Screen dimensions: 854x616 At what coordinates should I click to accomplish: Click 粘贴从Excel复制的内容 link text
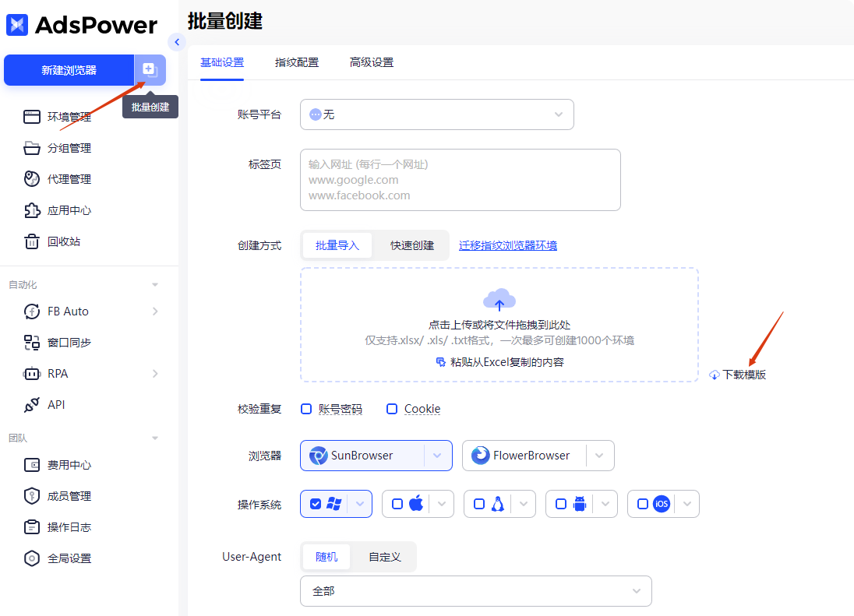507,362
